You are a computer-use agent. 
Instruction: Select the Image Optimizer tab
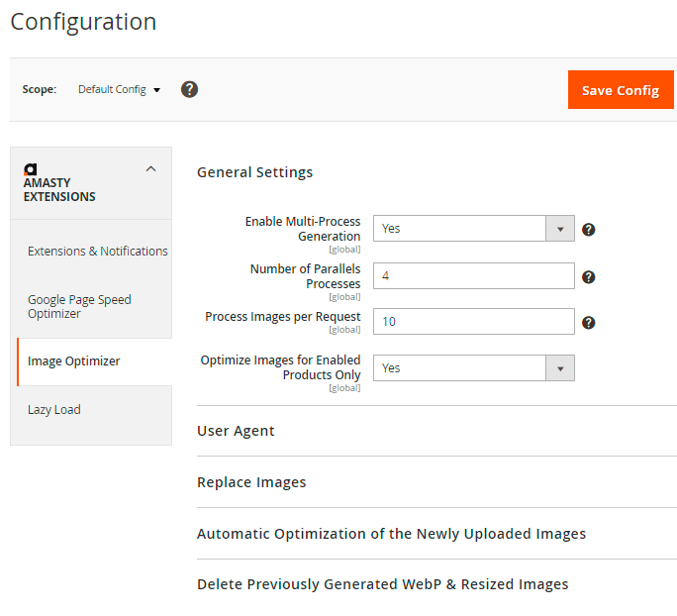[x=74, y=361]
